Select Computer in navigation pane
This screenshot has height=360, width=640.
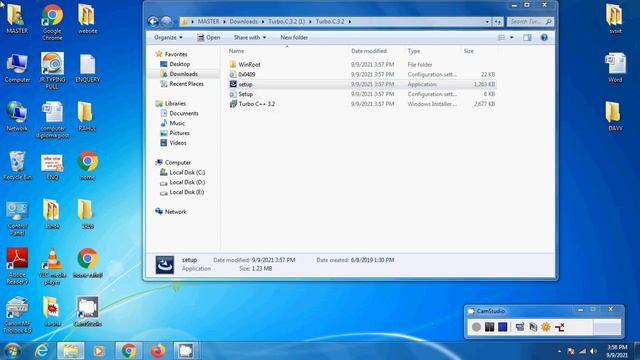point(178,162)
